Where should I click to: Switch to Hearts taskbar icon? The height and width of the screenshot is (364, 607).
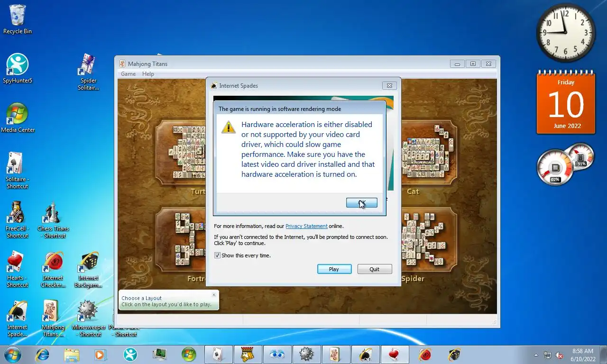click(x=395, y=355)
